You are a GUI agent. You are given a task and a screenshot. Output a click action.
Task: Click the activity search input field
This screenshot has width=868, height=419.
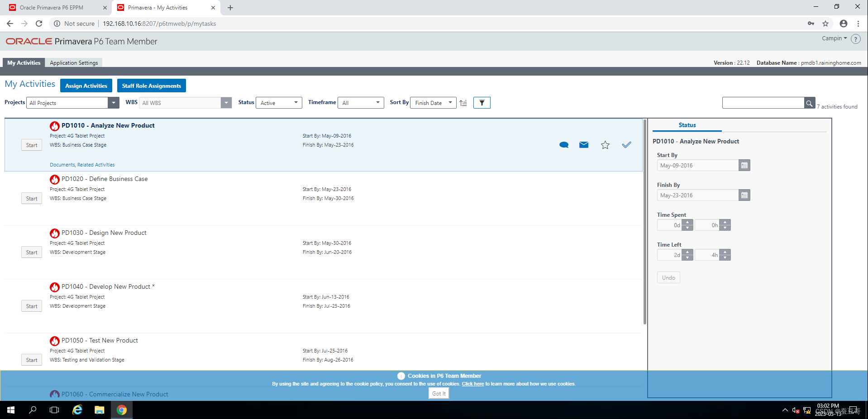click(763, 103)
